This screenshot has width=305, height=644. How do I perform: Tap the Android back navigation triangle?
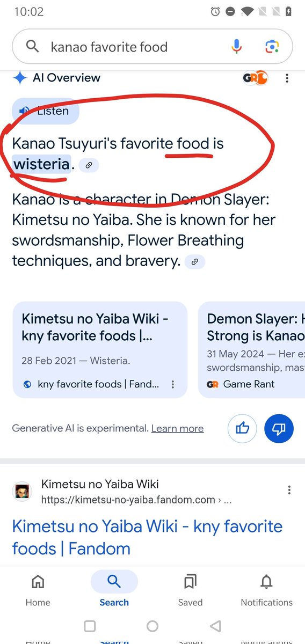coord(215,626)
